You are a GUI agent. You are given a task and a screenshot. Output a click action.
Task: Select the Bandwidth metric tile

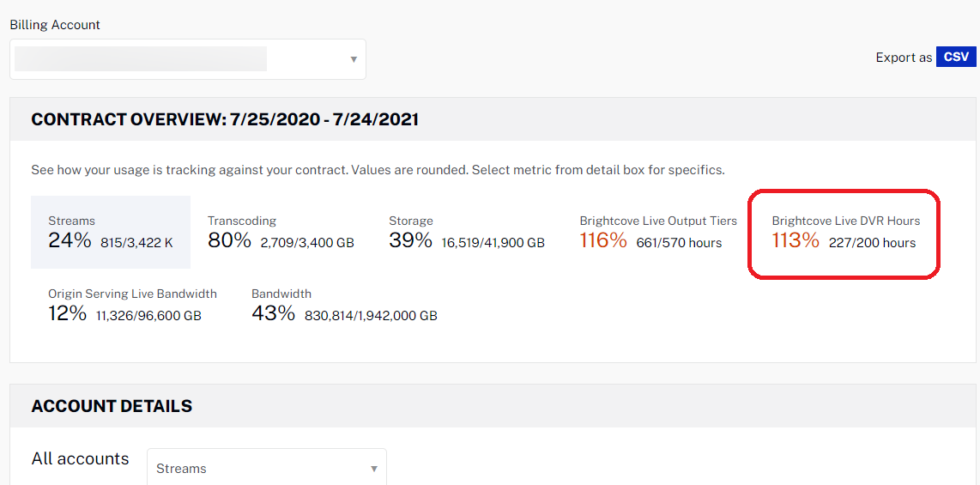point(344,305)
